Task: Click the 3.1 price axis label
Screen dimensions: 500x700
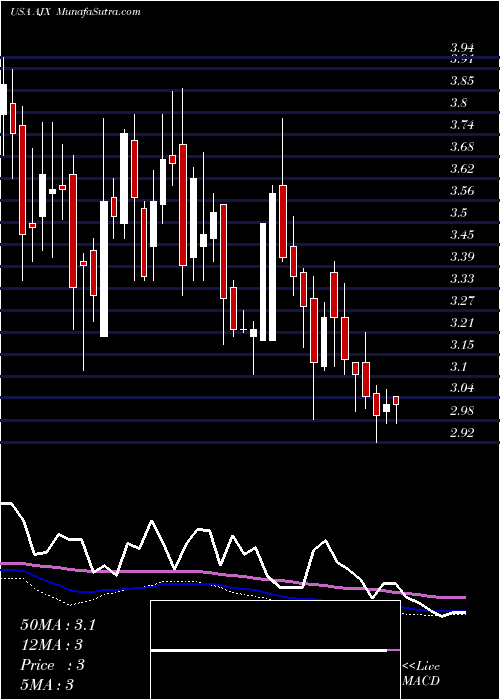Action: (x=458, y=367)
